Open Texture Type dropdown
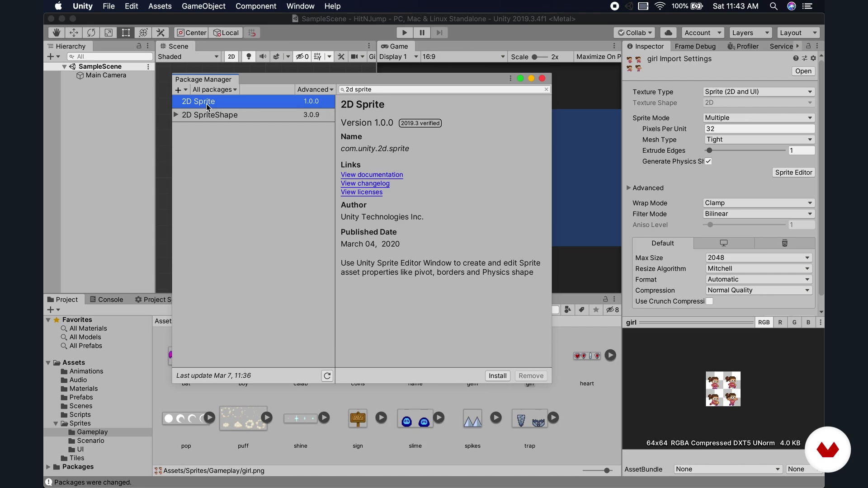868x488 pixels. click(x=759, y=92)
